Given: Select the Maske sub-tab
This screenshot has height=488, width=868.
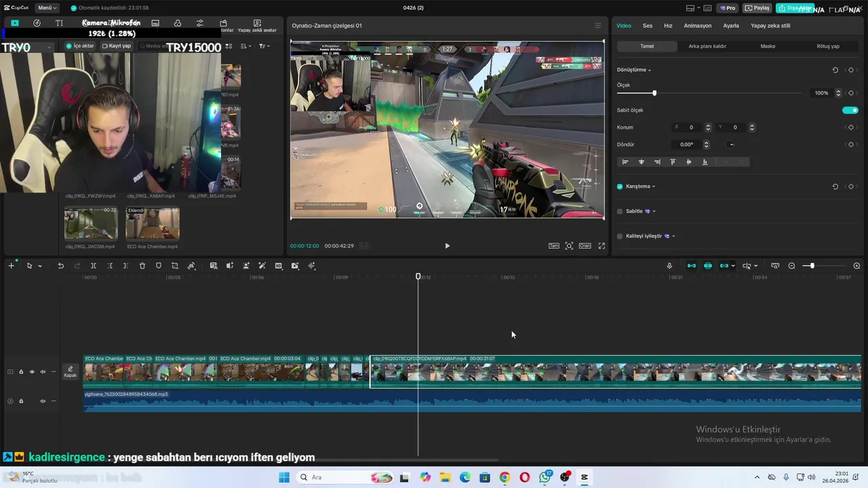Looking at the screenshot, I should [x=768, y=46].
